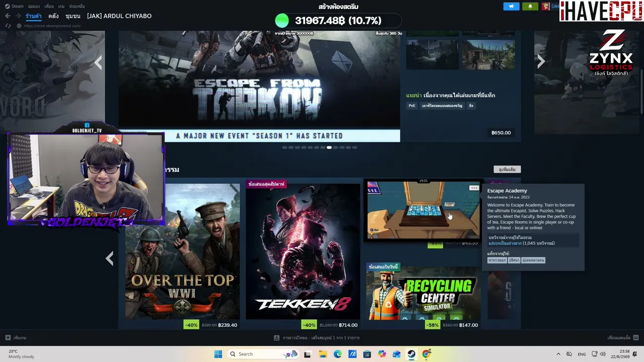Switch to the ร้านค้า store tab
This screenshot has height=362, width=644.
pos(34,16)
